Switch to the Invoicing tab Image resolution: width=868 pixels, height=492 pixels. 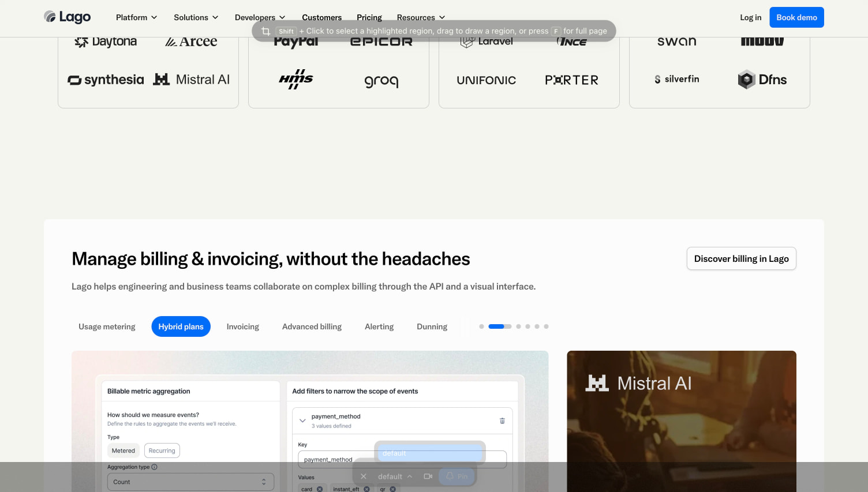pos(243,326)
